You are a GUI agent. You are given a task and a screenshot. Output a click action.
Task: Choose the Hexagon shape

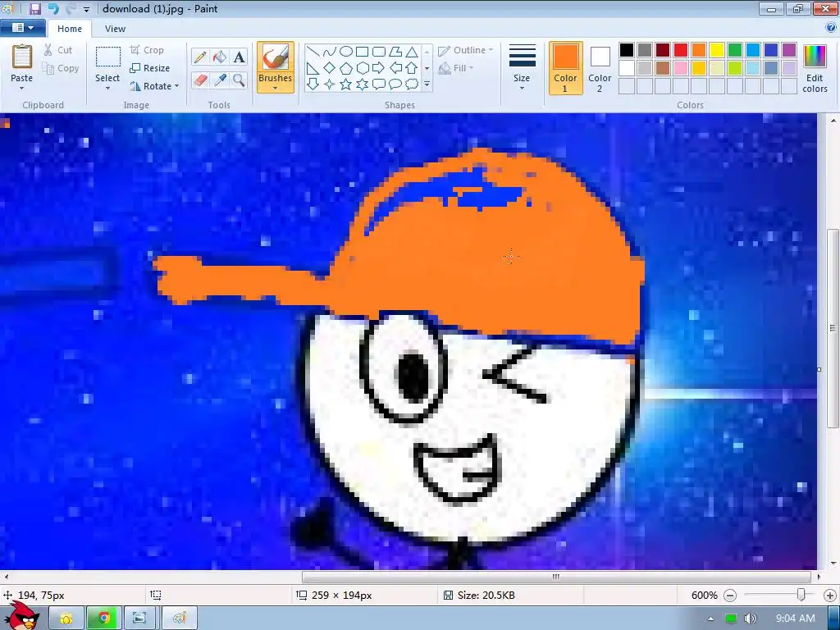pyautogui.click(x=362, y=68)
